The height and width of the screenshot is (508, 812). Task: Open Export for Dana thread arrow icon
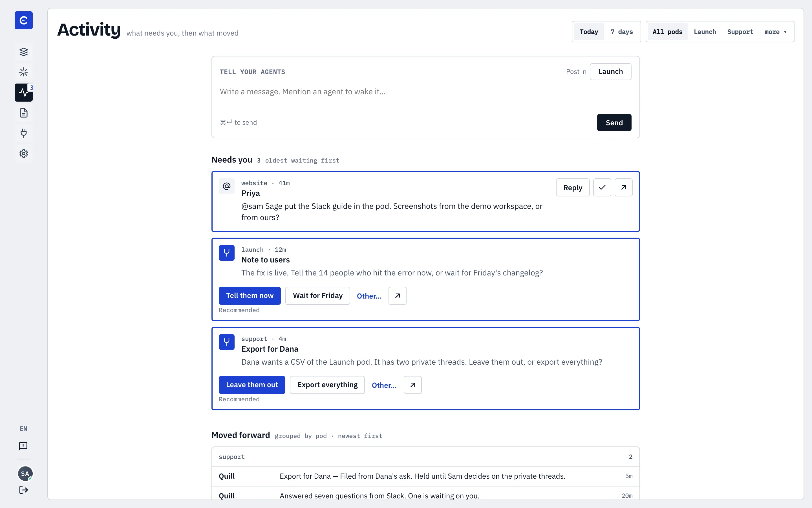[412, 385]
